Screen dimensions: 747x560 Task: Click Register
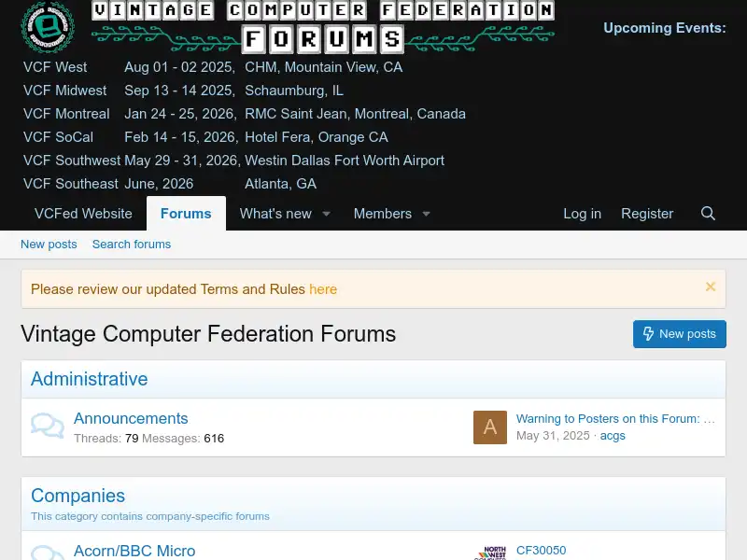coord(647,214)
